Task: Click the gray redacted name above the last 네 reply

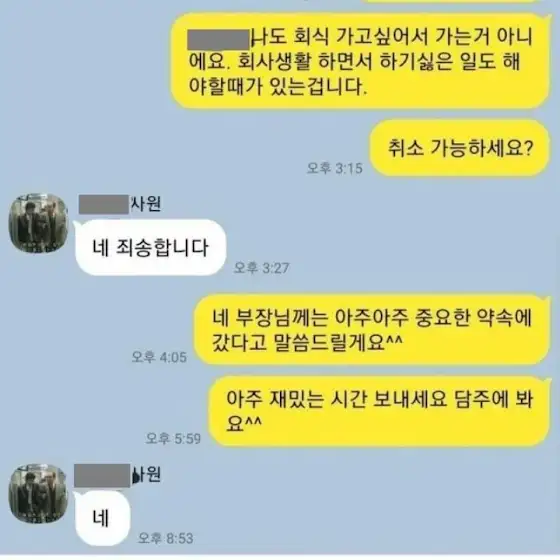Action: click(102, 476)
